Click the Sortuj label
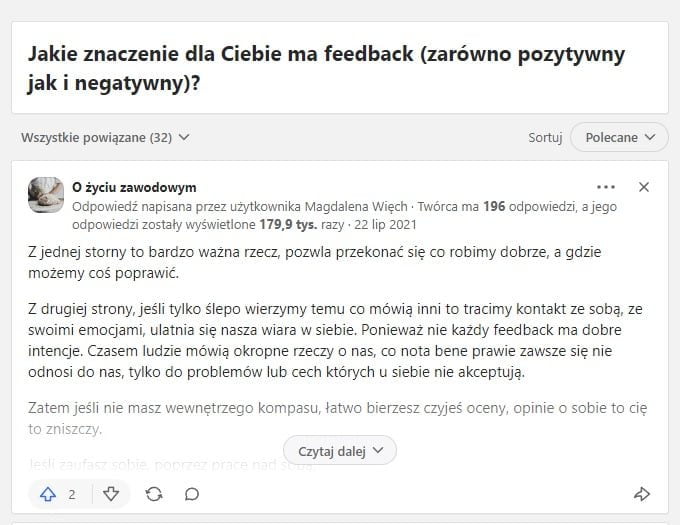Viewport: 680px width, 525px height. coord(546,137)
